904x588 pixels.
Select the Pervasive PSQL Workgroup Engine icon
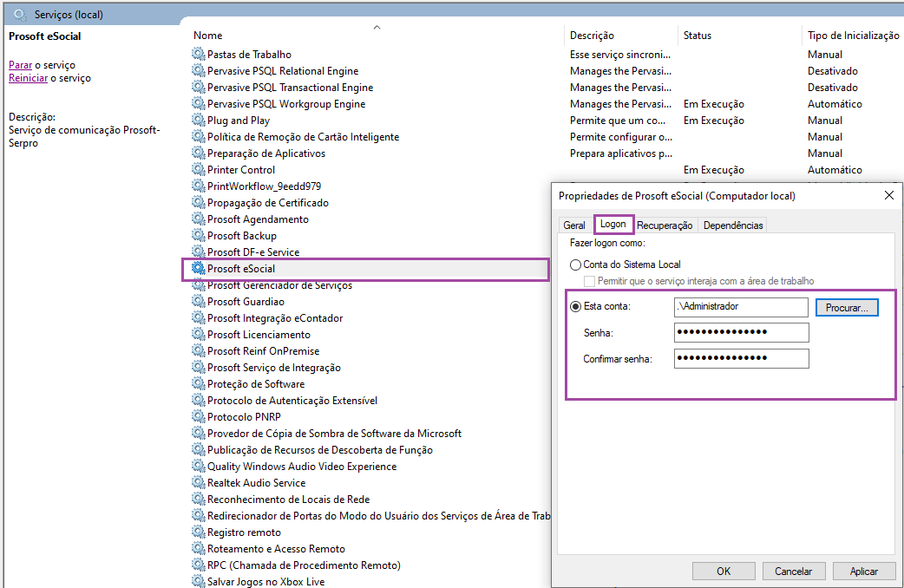199,104
